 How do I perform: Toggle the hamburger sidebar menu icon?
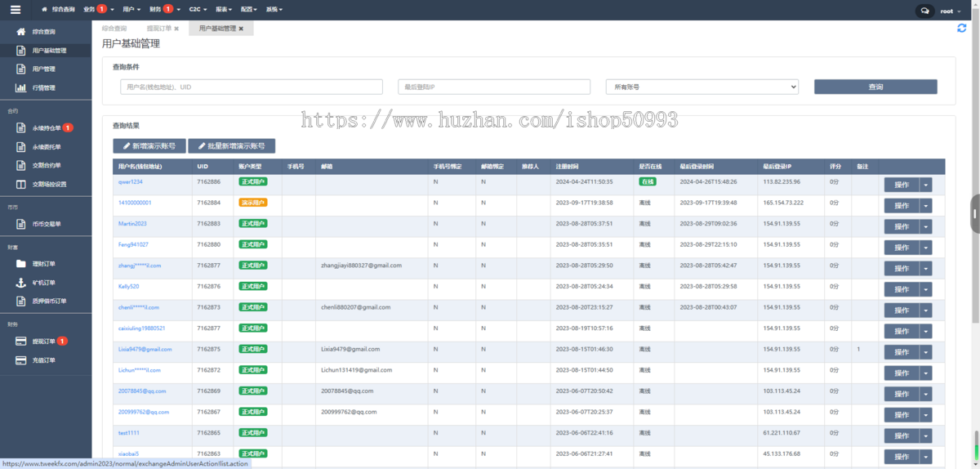(x=15, y=10)
